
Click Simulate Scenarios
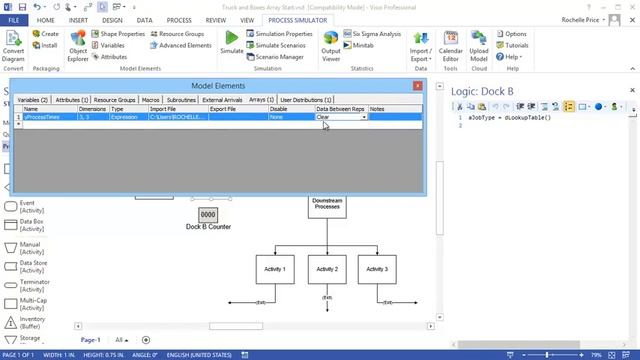[276, 45]
